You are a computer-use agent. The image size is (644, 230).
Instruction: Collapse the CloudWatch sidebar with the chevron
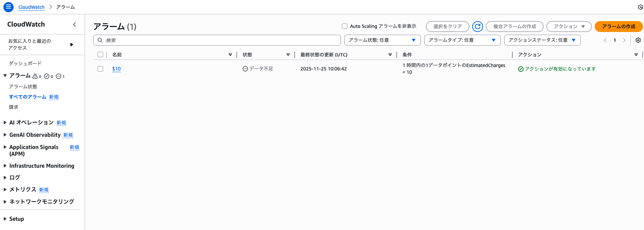click(x=75, y=24)
